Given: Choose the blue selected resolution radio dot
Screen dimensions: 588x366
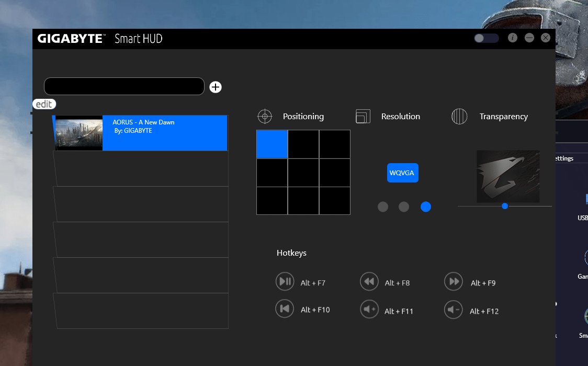Looking at the screenshot, I should (x=426, y=207).
